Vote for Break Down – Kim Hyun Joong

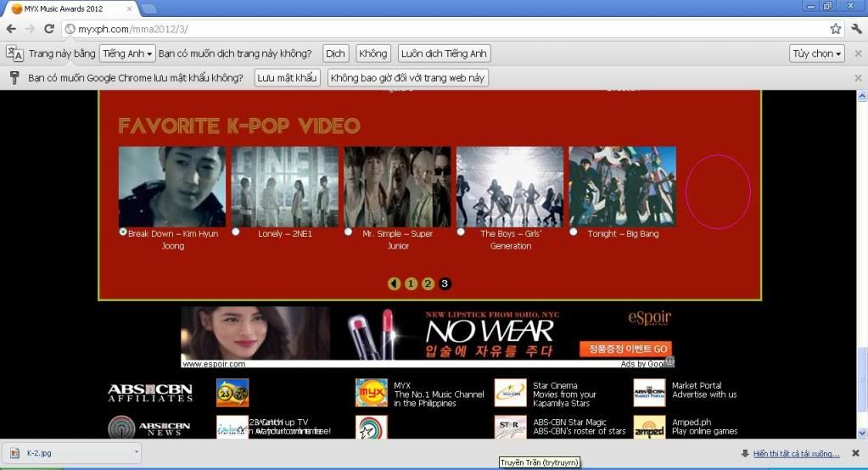pos(123,232)
